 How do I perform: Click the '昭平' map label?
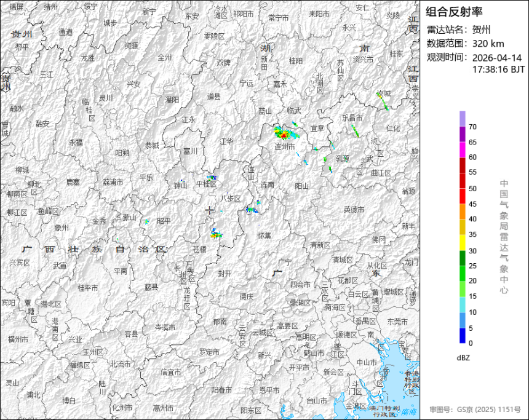coord(164,221)
